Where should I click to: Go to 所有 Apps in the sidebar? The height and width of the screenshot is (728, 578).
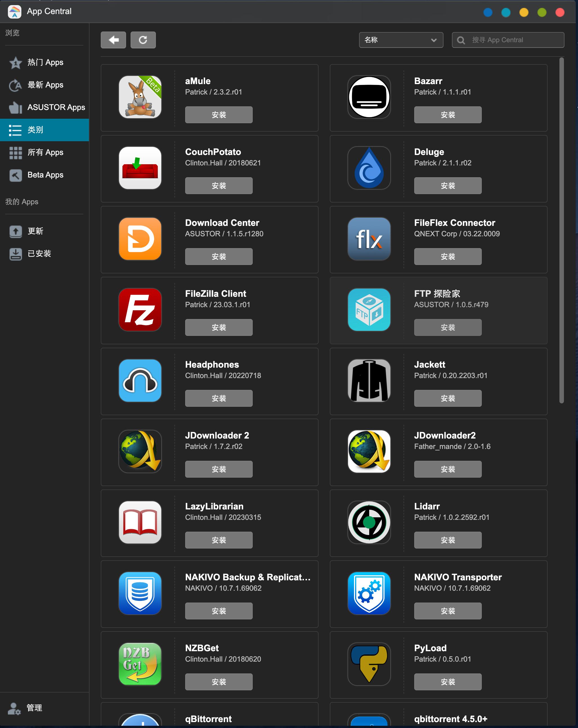coord(45,152)
